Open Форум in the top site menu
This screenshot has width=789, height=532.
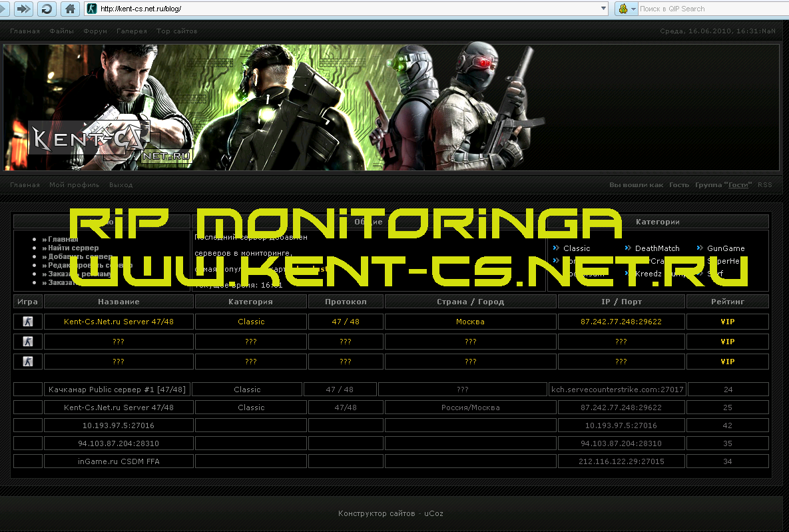tap(95, 31)
